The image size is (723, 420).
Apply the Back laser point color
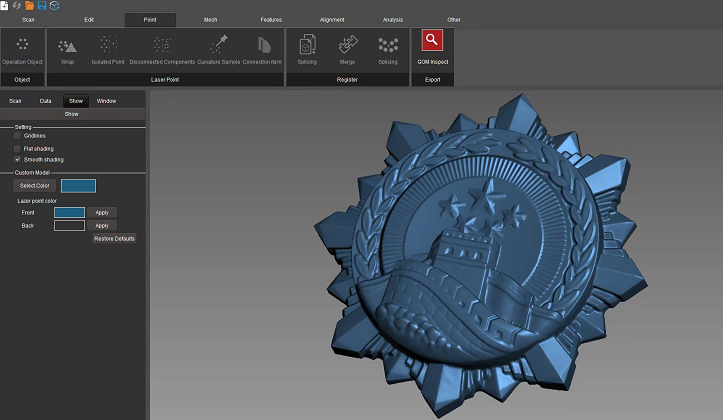102,225
